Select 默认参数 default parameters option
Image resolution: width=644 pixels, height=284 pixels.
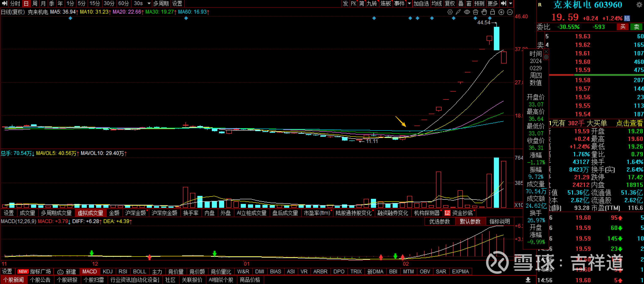tap(470, 221)
